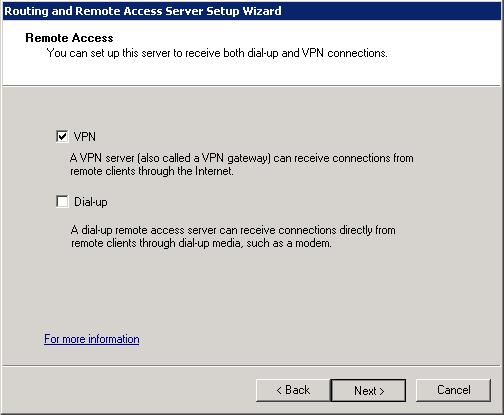The height and width of the screenshot is (415, 504).
Task: Click the Remote Access page heading
Action: tap(69, 38)
